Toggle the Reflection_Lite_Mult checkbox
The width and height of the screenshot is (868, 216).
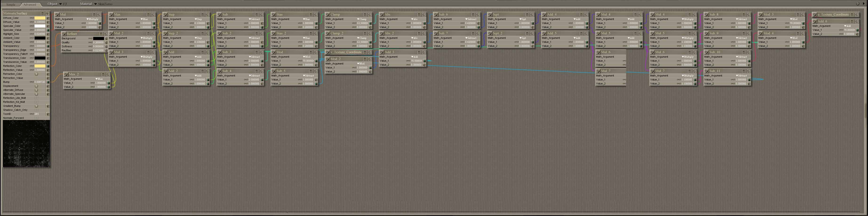pos(36,98)
